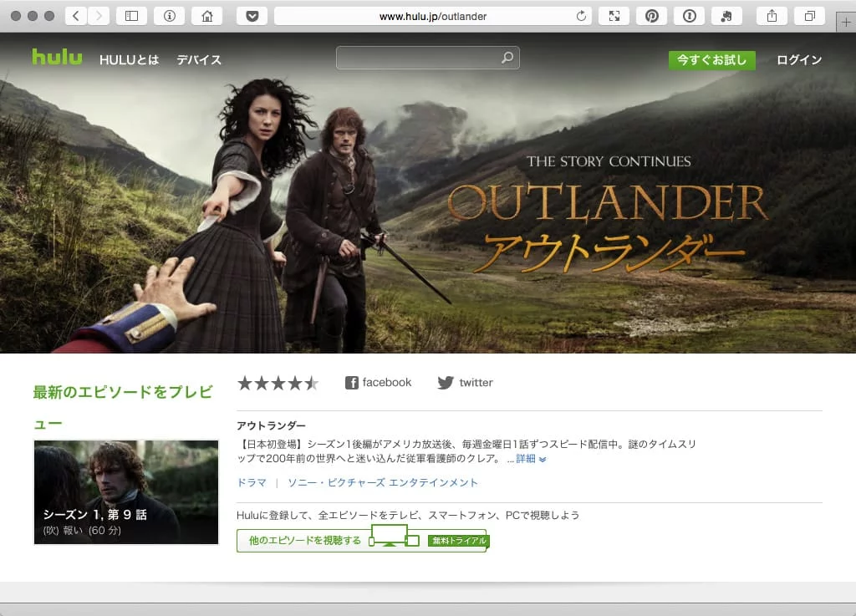Go forward with Safari's forward arrow
Screen dimensions: 856x616
99,16
